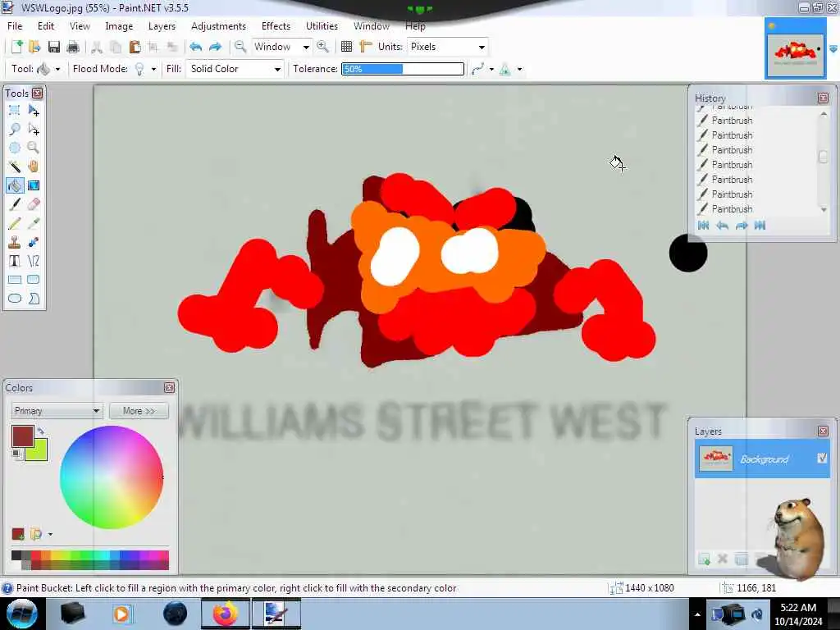Click the WSWLogo image thumbnail at top
This screenshot has height=630, width=840.
click(795, 54)
